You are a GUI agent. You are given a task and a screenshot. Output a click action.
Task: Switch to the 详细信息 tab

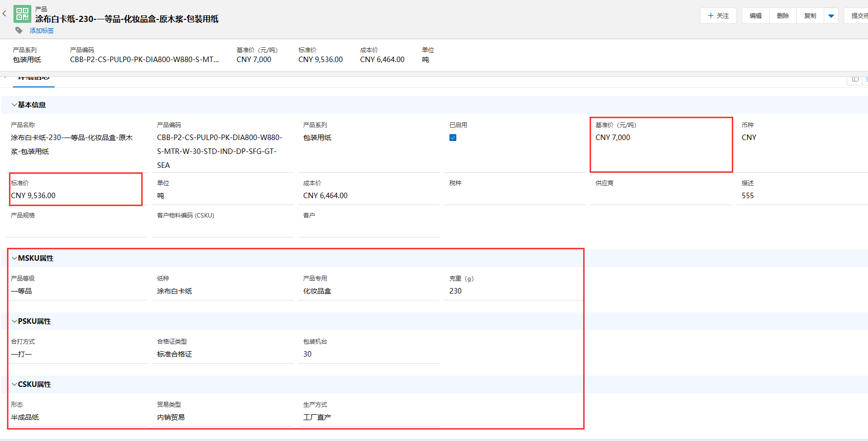[34, 78]
